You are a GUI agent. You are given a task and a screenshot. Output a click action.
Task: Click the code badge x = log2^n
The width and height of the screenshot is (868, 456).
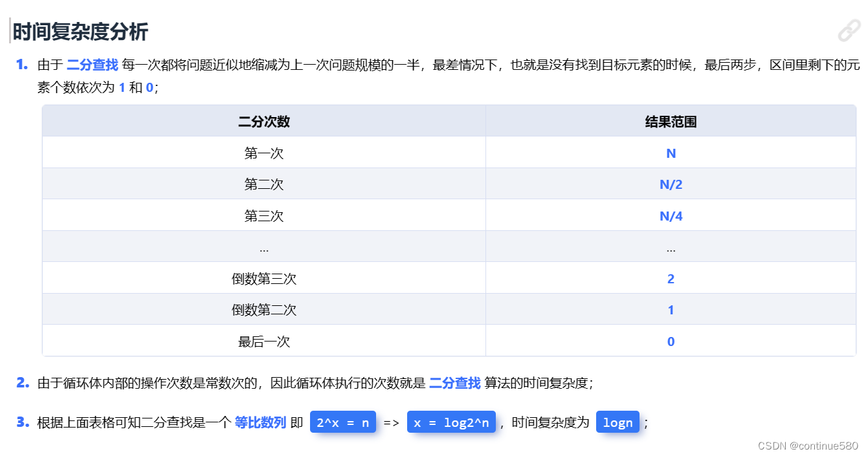click(x=451, y=422)
